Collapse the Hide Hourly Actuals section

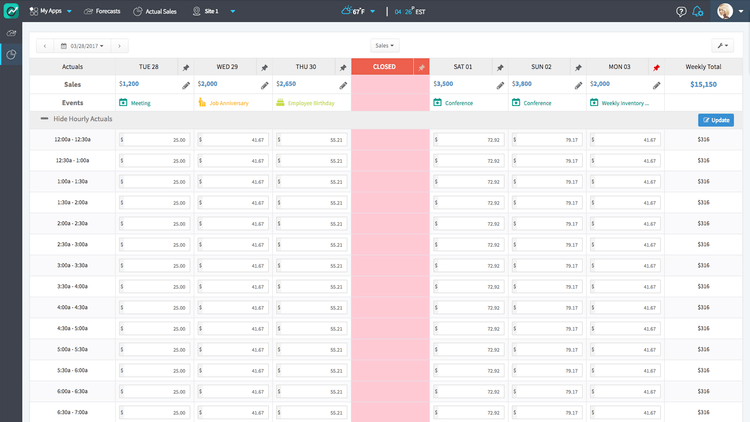44,119
